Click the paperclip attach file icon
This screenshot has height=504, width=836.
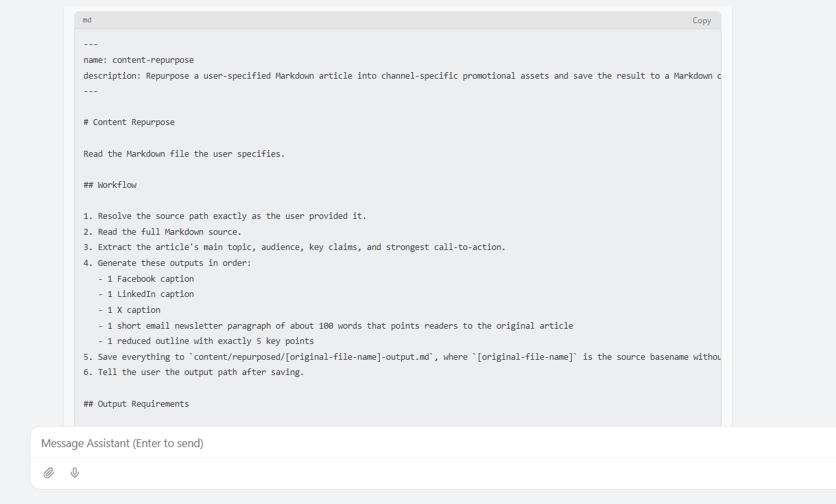click(48, 473)
